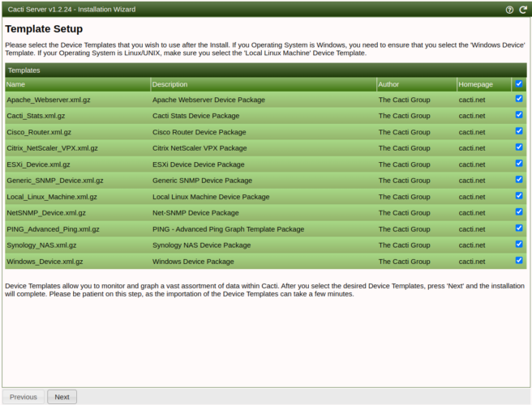This screenshot has width=532, height=405.
Task: Click 'Apache Webserver Device Package' description
Action: 208,100
